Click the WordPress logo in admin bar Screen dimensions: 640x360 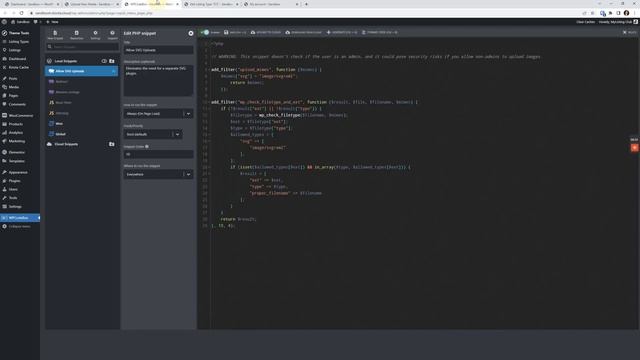4,22
